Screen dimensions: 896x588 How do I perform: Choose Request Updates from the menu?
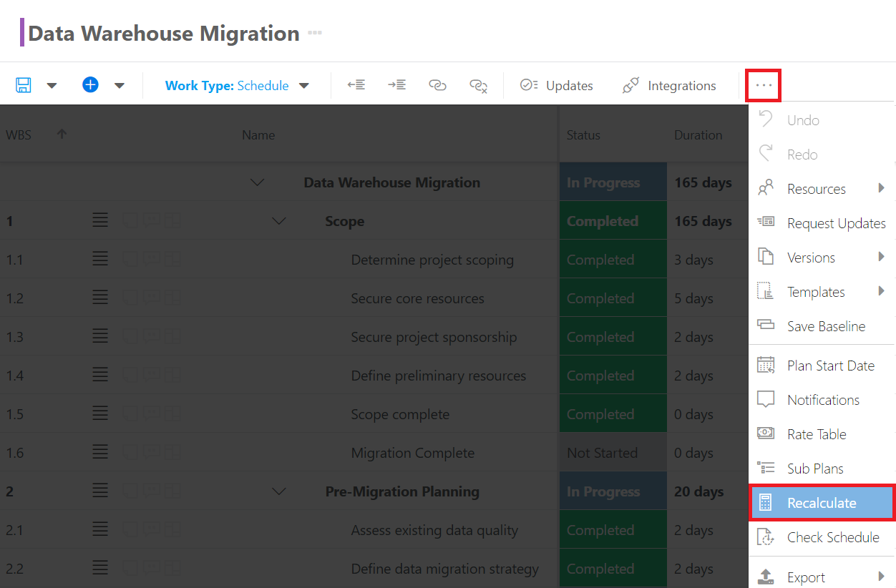(822, 223)
